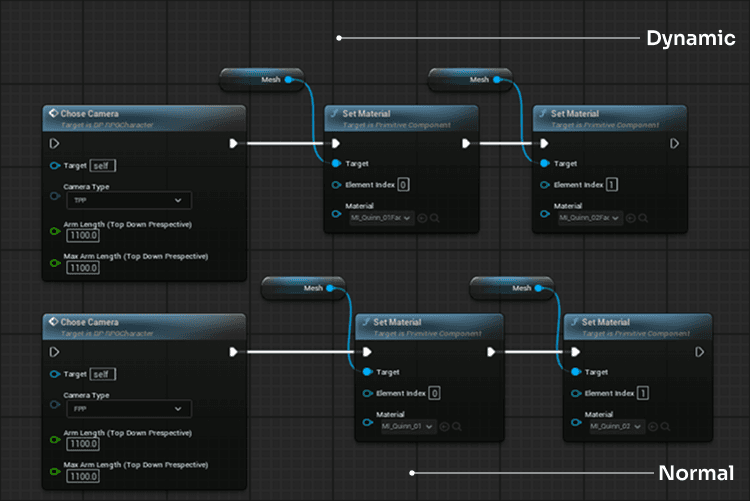Click the use-selected arrow icon beside MI_Quinn_02Fac
Viewport: 750px width, 501px height.
(x=629, y=217)
